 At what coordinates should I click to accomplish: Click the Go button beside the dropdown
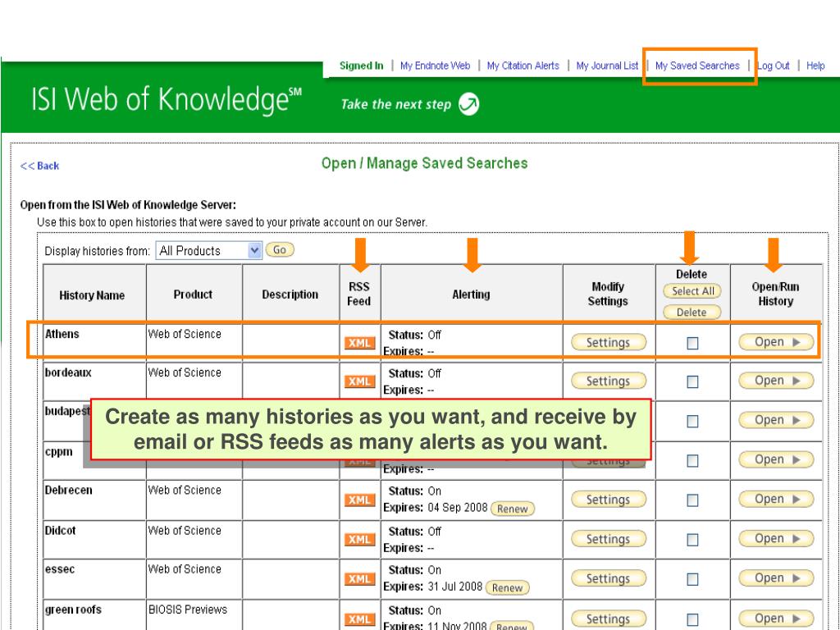[x=280, y=249]
